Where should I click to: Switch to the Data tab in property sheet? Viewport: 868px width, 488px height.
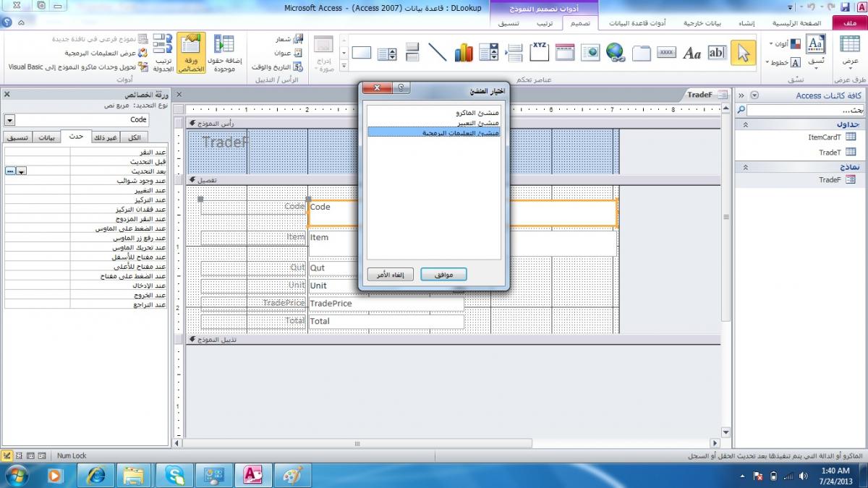coord(46,137)
